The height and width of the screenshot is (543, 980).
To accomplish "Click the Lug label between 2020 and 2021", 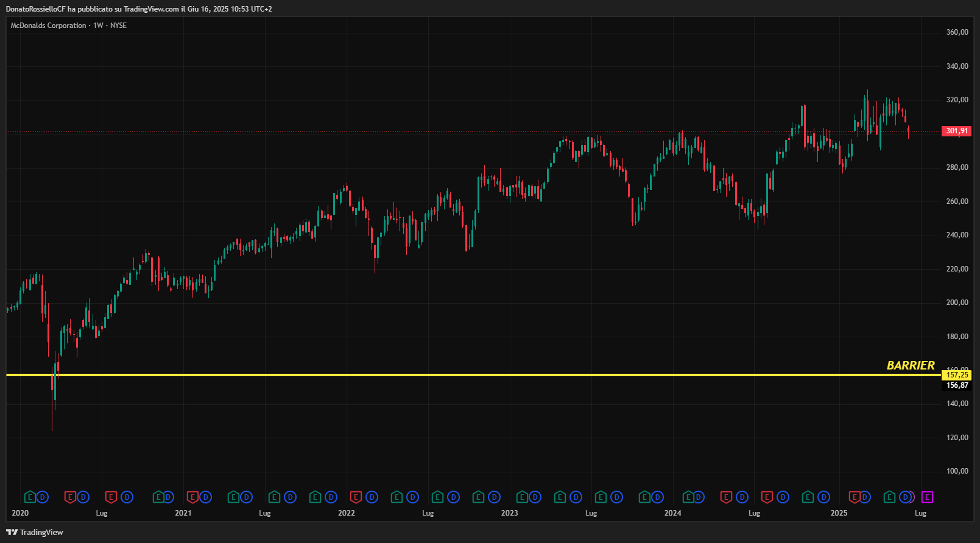I will tap(102, 513).
